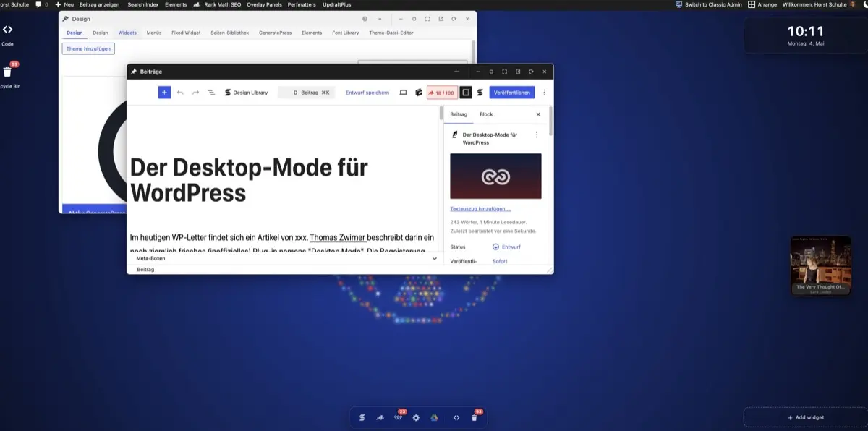Click the Textauszug hinzufügen link

pos(480,209)
